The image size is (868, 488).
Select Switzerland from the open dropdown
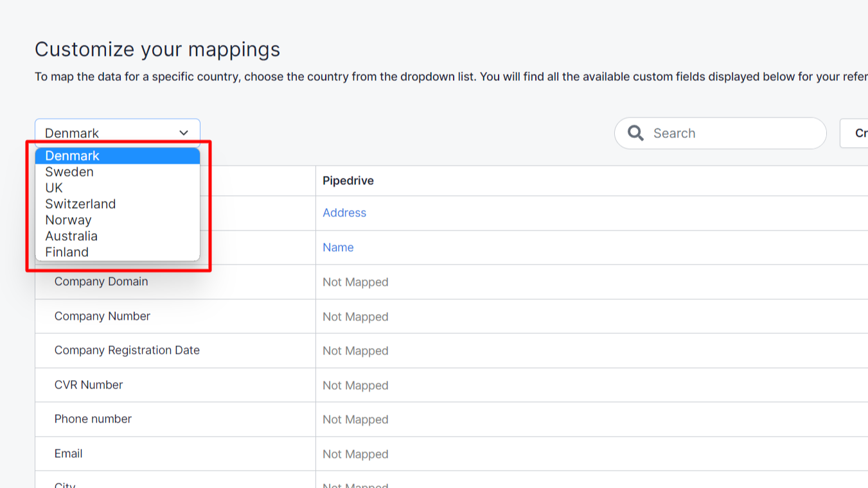(80, 204)
